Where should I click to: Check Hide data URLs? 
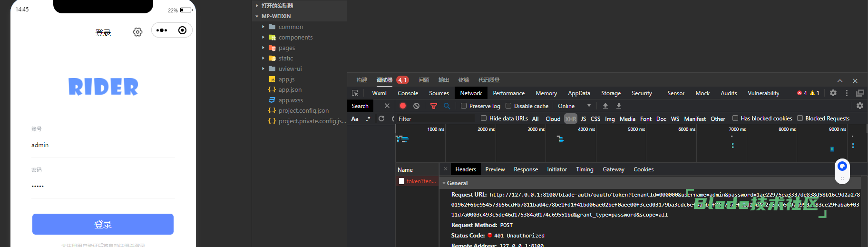[484, 118]
